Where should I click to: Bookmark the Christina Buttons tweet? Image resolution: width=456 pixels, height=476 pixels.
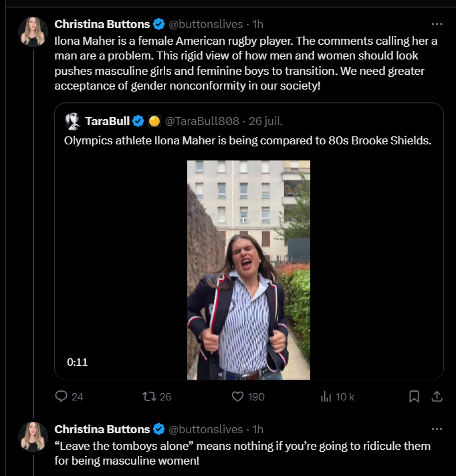tap(414, 396)
